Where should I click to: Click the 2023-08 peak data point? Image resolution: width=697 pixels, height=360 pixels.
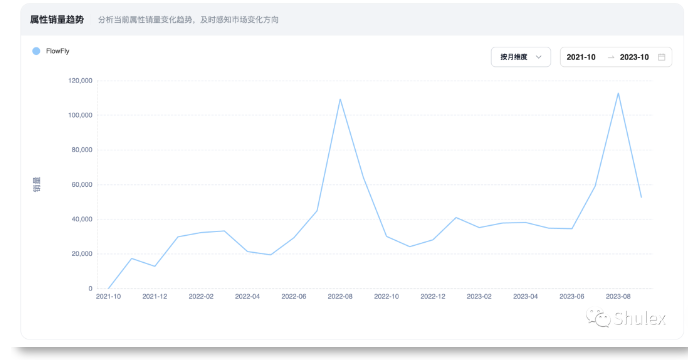point(618,93)
